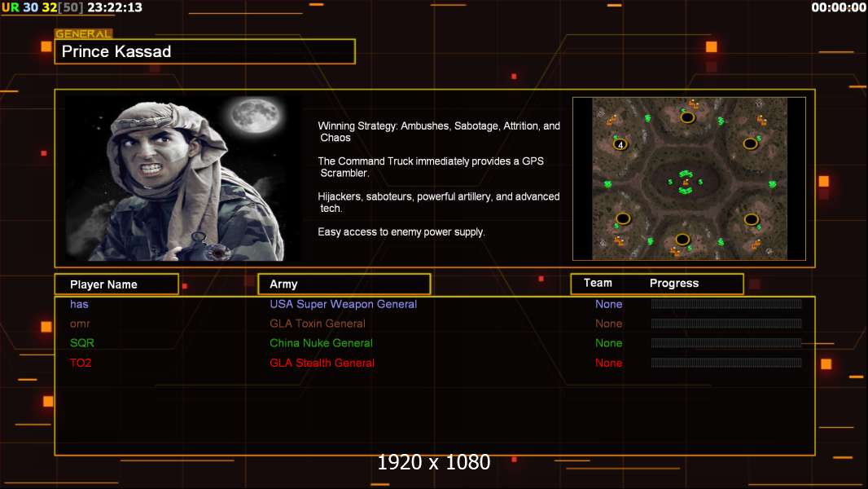Select player name SQR

point(82,343)
